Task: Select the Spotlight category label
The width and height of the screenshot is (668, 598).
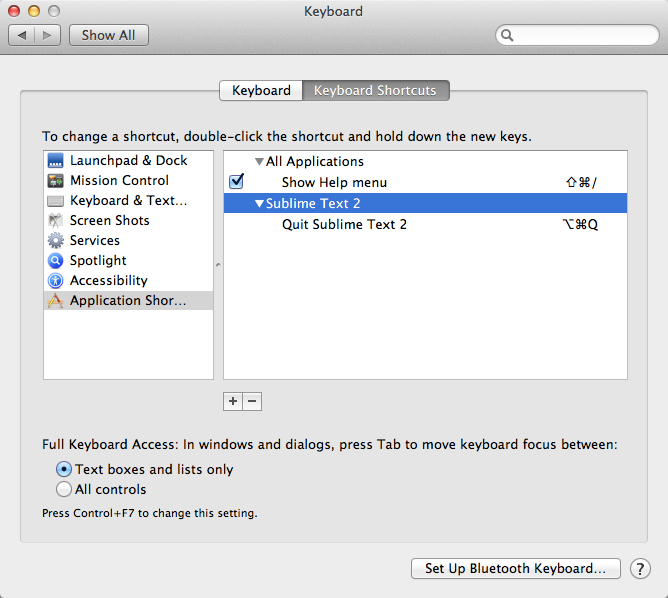Action: 98,261
